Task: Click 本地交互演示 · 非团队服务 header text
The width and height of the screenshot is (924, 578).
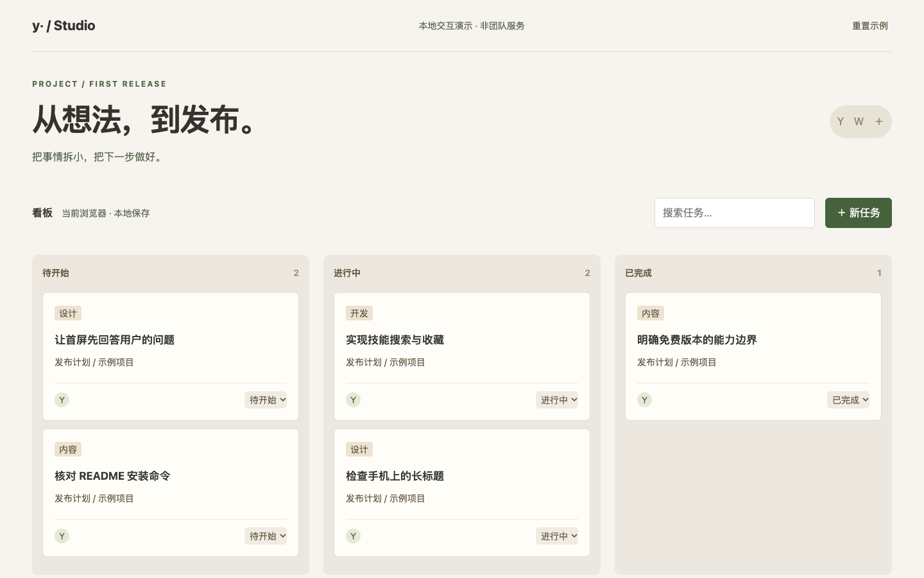Action: [472, 26]
